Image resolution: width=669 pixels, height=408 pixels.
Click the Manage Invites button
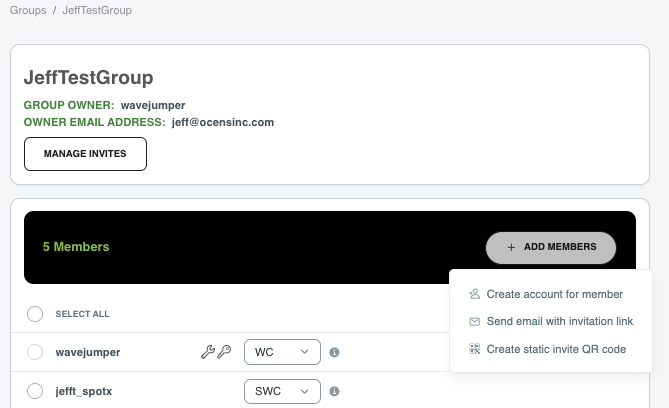(85, 154)
